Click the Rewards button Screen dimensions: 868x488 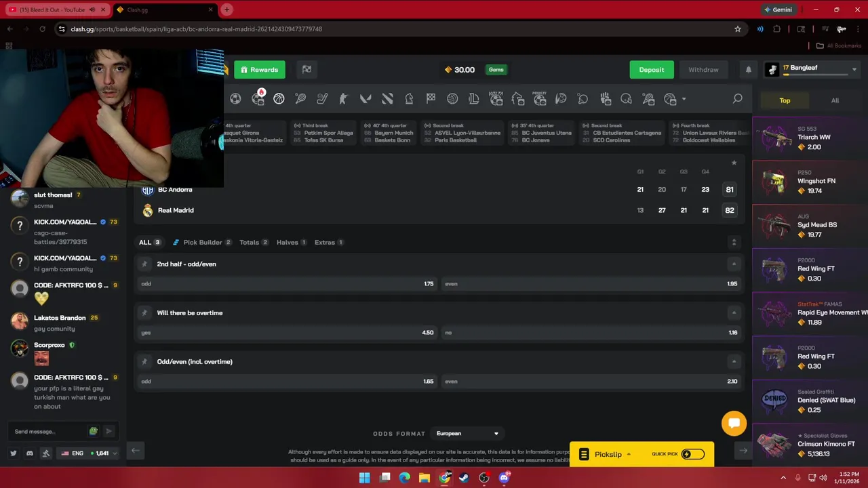[260, 70]
